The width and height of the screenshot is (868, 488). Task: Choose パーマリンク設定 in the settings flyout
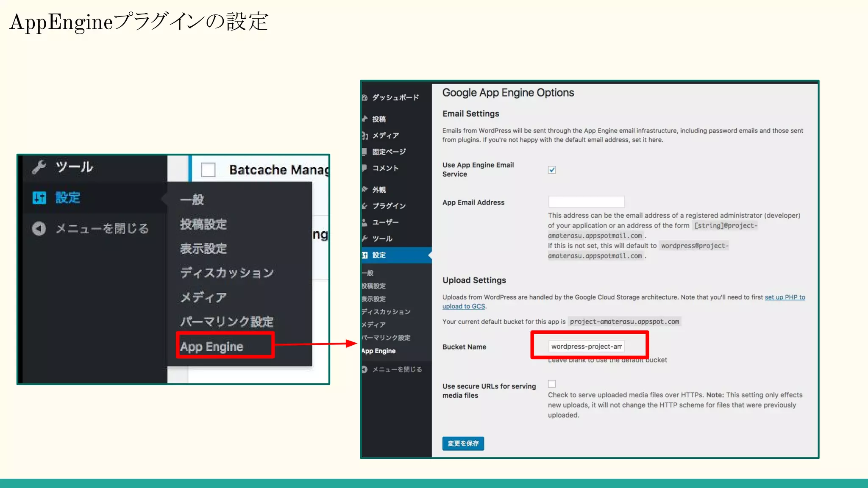click(x=227, y=322)
